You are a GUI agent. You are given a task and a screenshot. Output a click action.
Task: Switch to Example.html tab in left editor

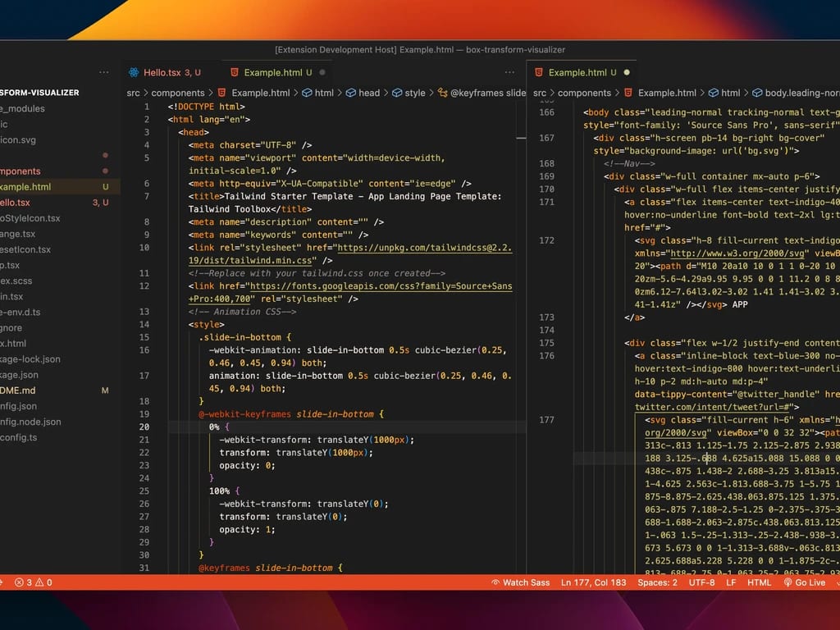(277, 72)
